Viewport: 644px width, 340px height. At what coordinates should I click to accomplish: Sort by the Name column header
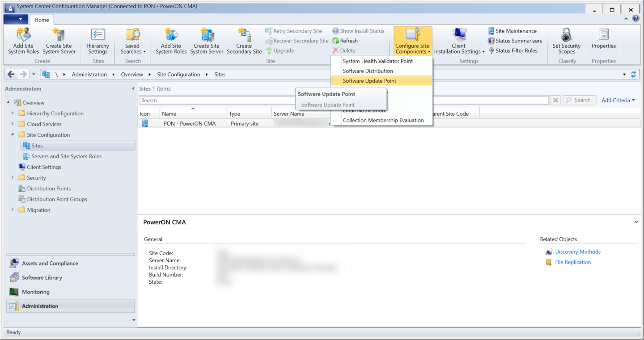click(x=193, y=113)
